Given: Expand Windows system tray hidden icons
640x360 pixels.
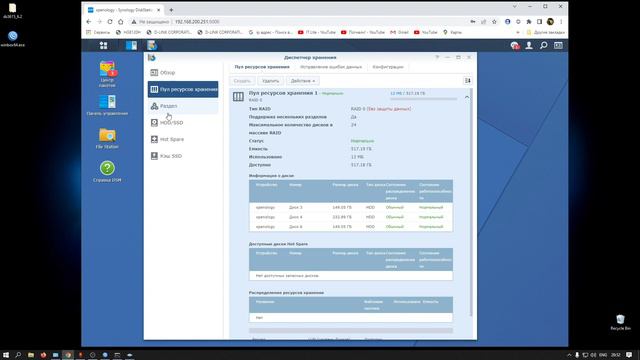Looking at the screenshot, I should (569, 355).
